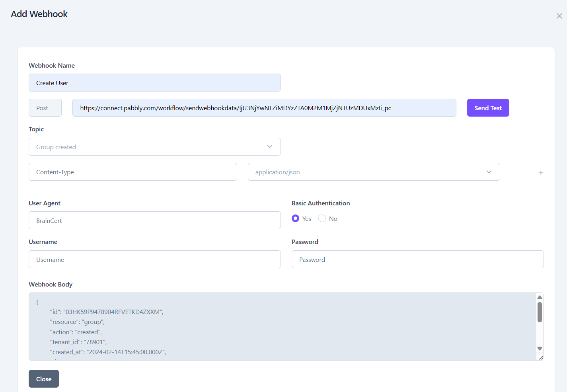This screenshot has width=567, height=392.
Task: Click the Send Test button
Action: [488, 108]
